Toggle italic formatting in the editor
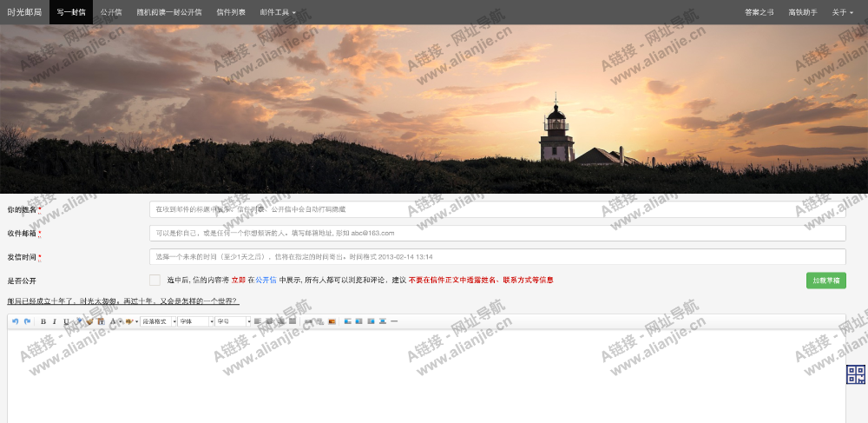This screenshot has height=423, width=868. [x=55, y=321]
